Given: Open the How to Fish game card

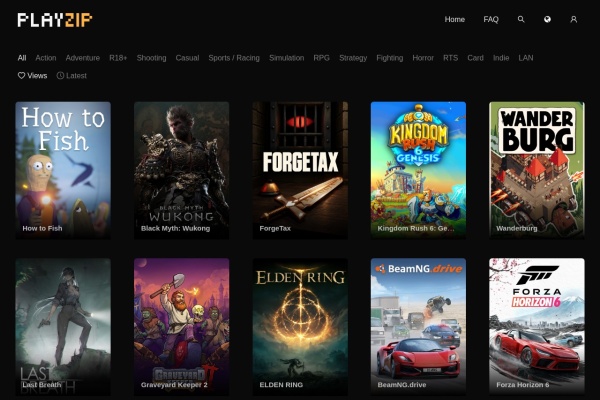Looking at the screenshot, I should [x=63, y=170].
